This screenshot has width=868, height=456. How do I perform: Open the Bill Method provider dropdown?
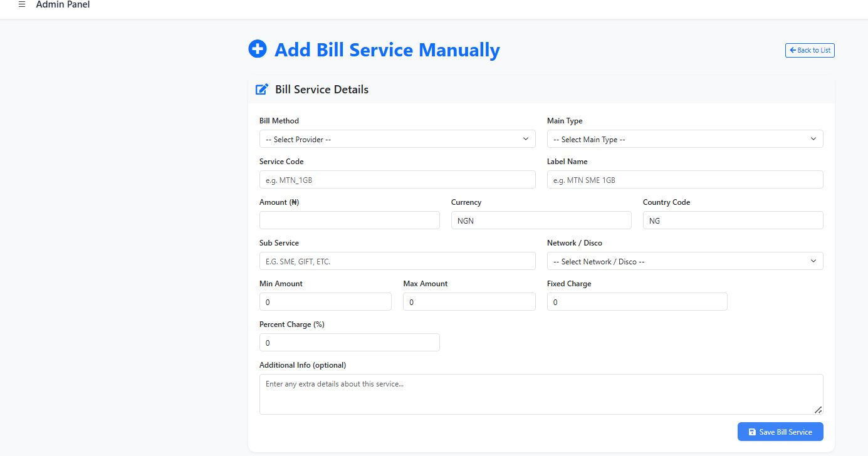pyautogui.click(x=397, y=139)
